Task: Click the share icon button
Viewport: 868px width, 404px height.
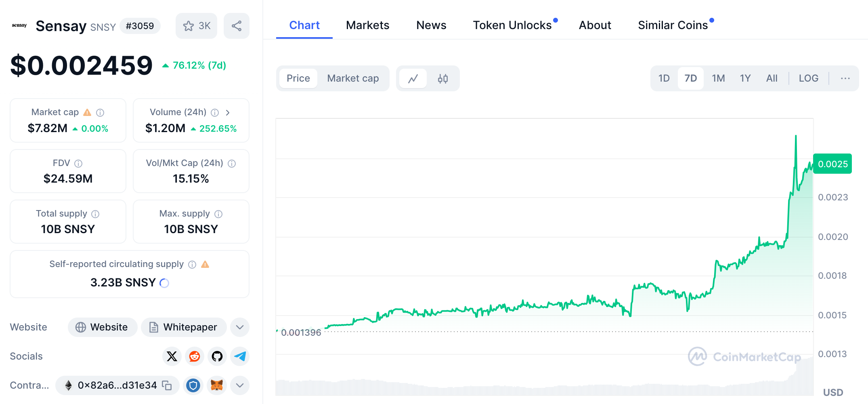Action: tap(237, 26)
